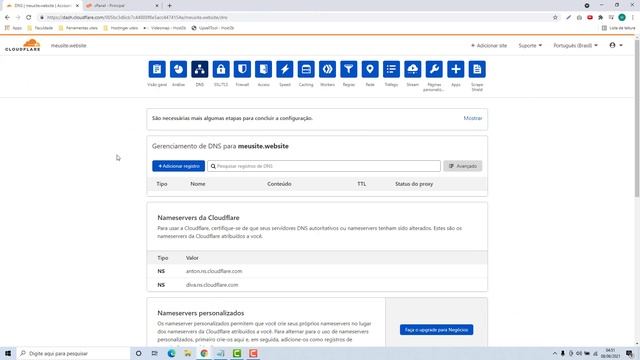Click the Nome column header
This screenshot has height=360, width=640.
click(x=198, y=184)
